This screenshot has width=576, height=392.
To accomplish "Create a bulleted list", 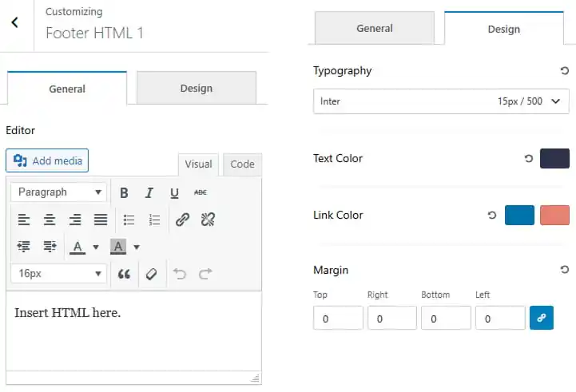I will coord(129,220).
